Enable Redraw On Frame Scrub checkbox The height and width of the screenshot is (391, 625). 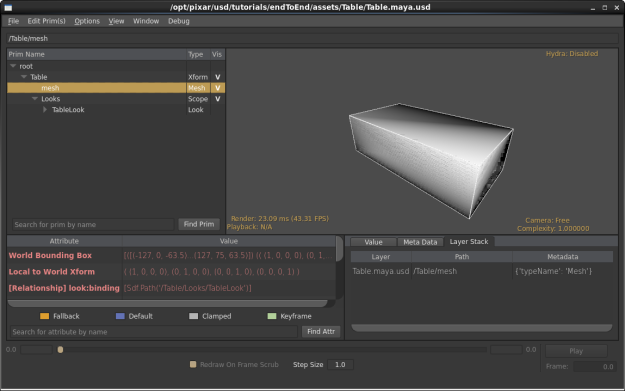193,364
